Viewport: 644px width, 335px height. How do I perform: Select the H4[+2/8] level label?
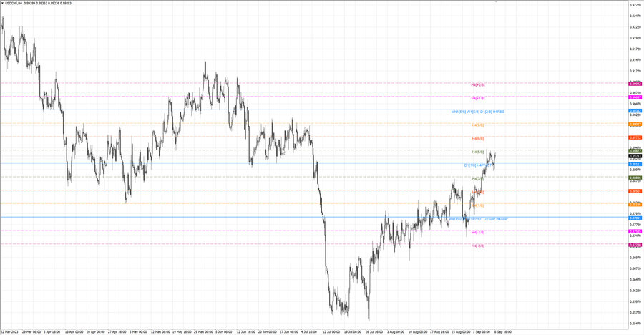pos(478,84)
